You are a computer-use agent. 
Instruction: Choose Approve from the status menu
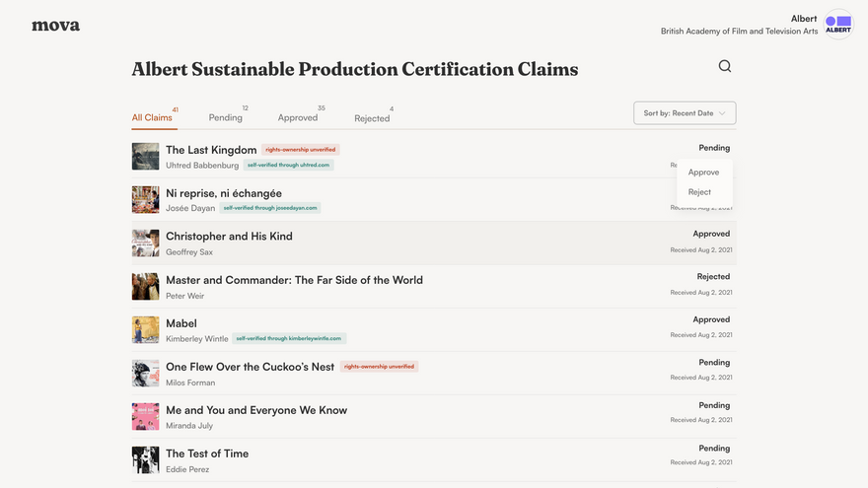703,173
